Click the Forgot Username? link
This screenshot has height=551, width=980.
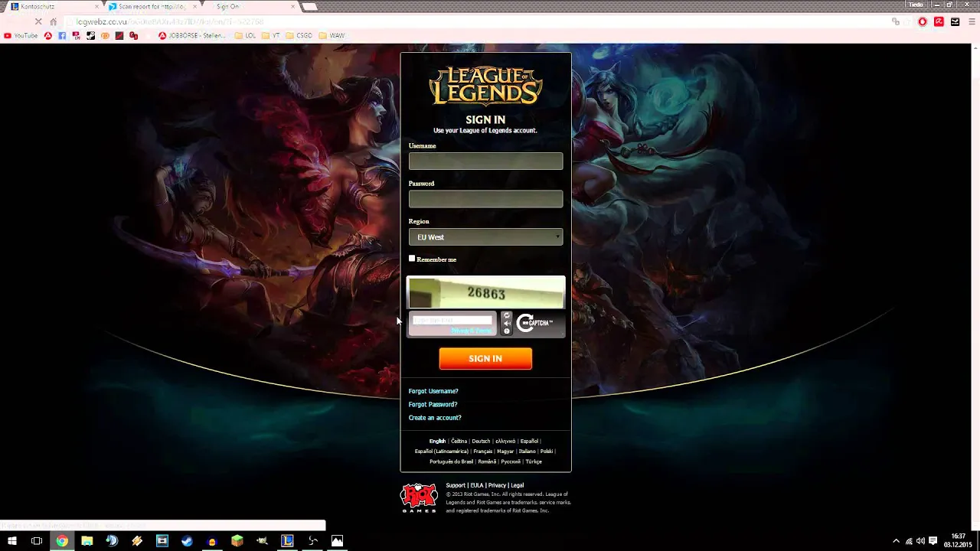(433, 391)
